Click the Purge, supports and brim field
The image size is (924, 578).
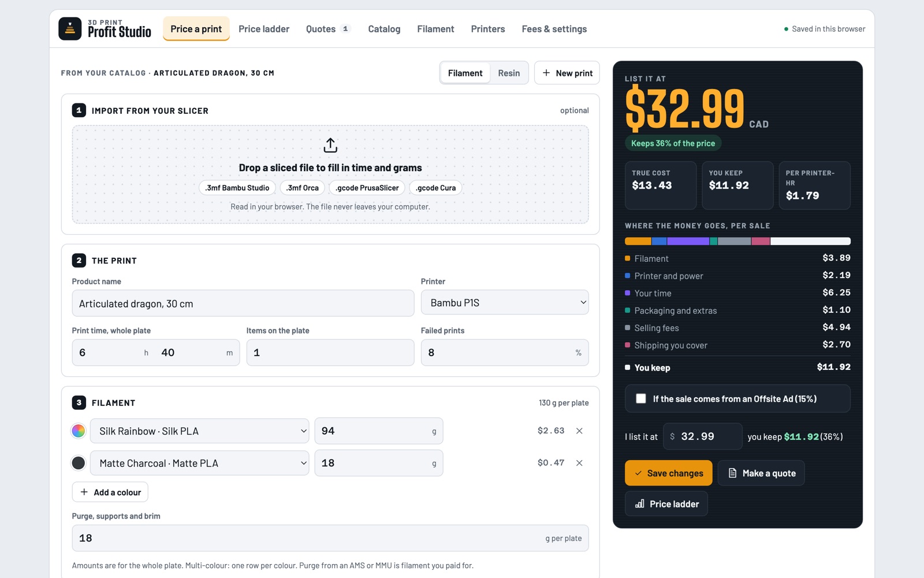pos(330,538)
